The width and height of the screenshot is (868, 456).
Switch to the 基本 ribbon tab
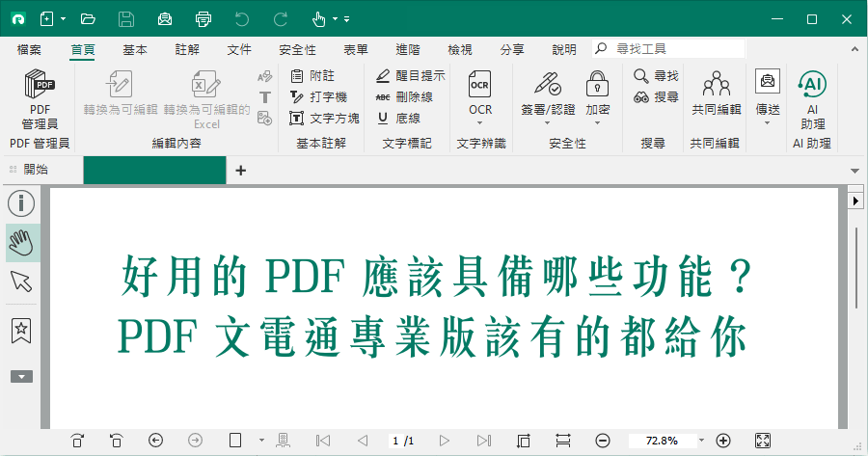click(x=134, y=50)
